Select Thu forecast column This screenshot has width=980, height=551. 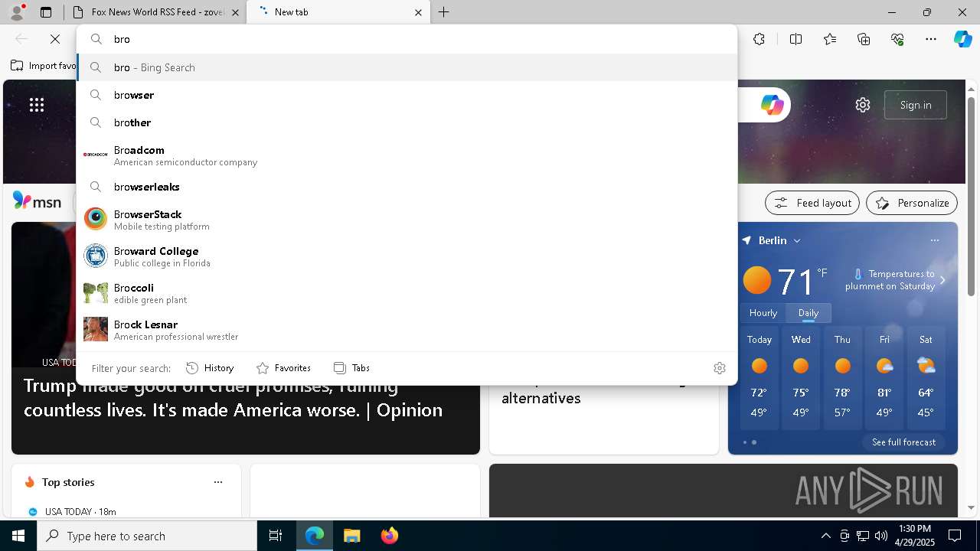tap(842, 379)
